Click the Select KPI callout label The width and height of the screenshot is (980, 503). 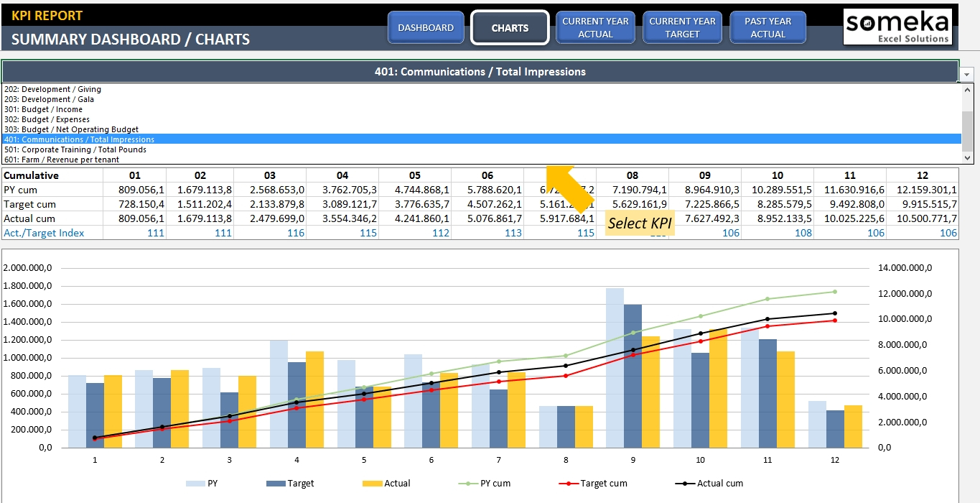click(640, 223)
